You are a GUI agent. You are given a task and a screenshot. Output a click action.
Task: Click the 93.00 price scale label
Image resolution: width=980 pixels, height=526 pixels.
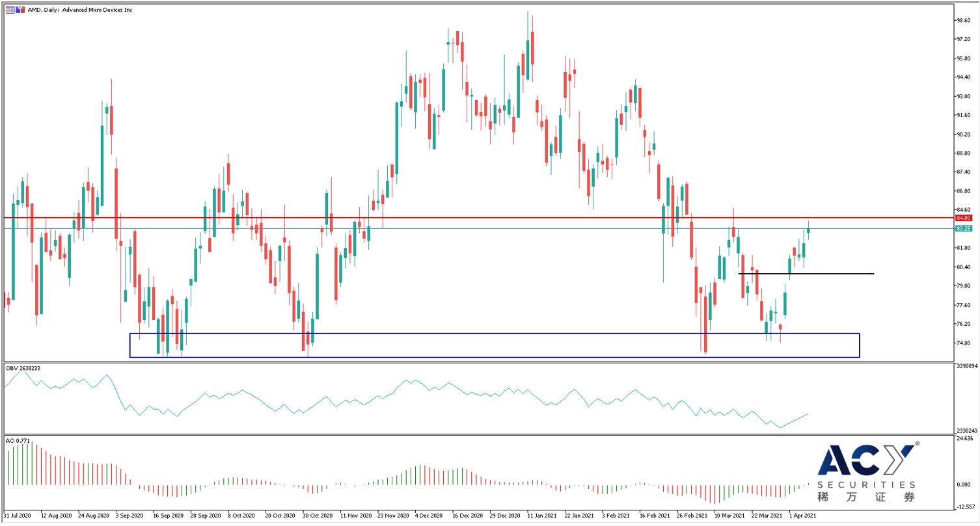point(963,96)
